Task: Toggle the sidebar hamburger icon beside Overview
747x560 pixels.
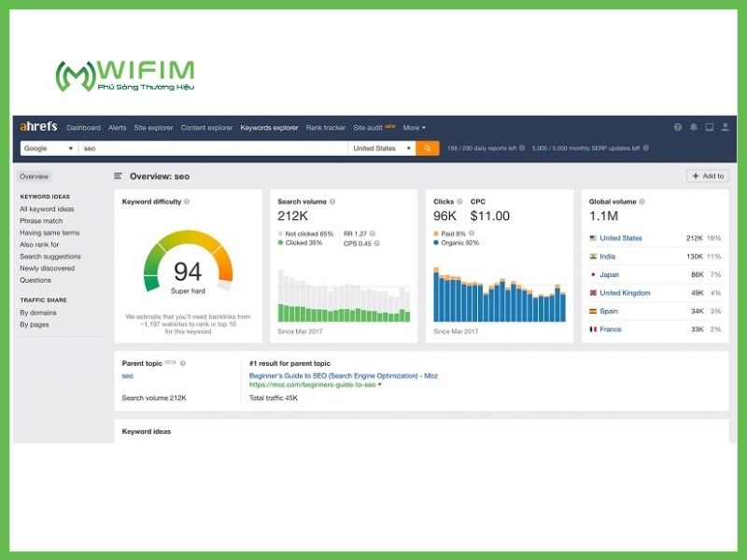Action: [118, 175]
